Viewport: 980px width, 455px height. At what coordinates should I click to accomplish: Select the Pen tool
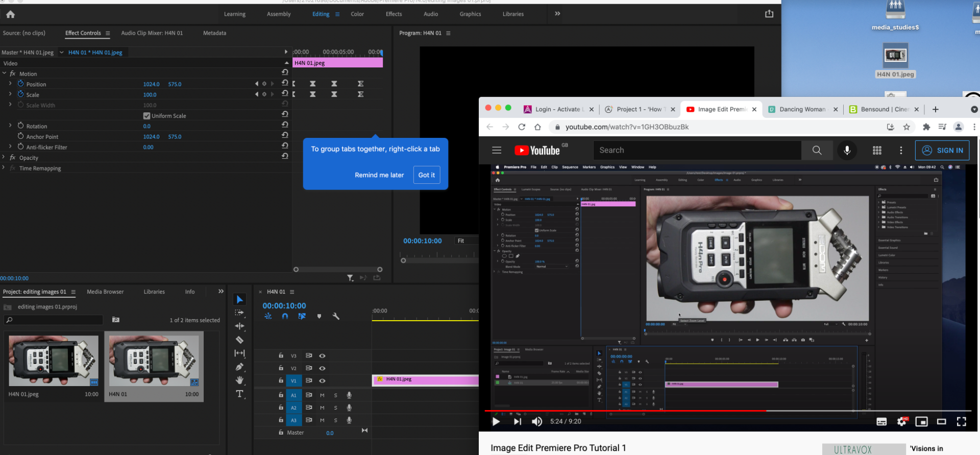tap(239, 367)
